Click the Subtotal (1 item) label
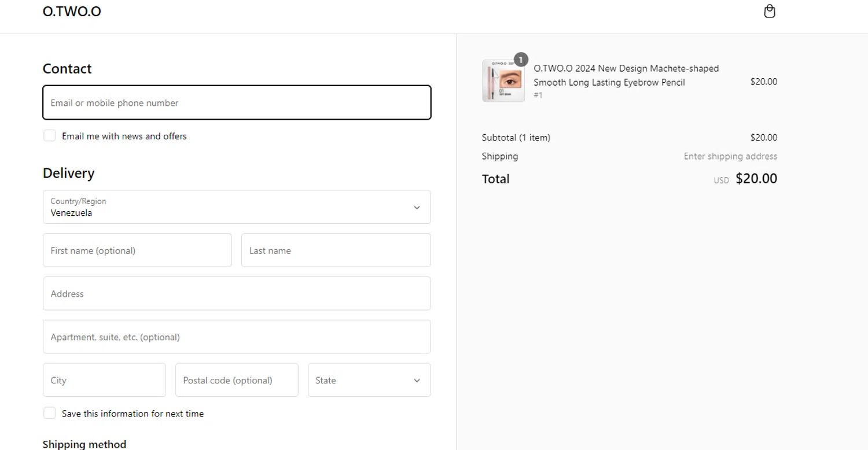Image resolution: width=868 pixels, height=450 pixels. (516, 138)
